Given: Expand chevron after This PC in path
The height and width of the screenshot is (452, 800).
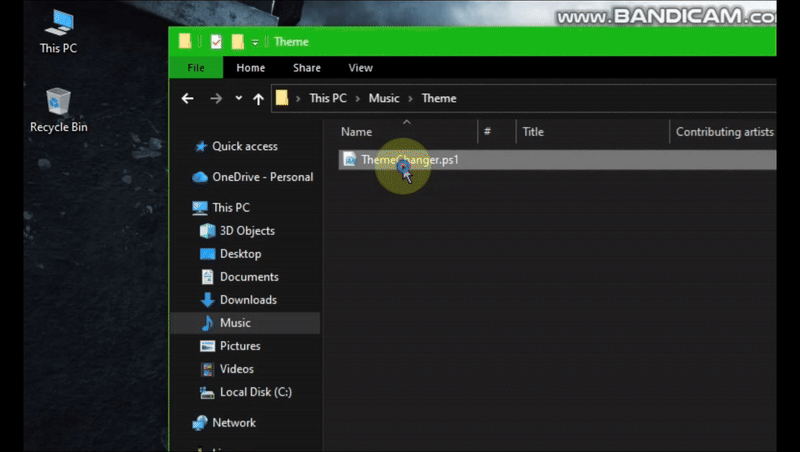Looking at the screenshot, I should click(x=358, y=98).
